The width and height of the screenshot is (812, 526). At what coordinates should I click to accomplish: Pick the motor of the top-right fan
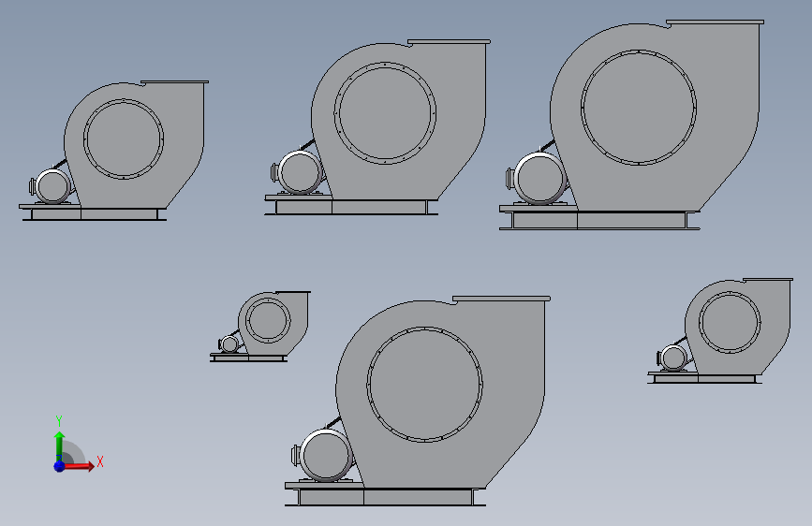[x=539, y=179]
